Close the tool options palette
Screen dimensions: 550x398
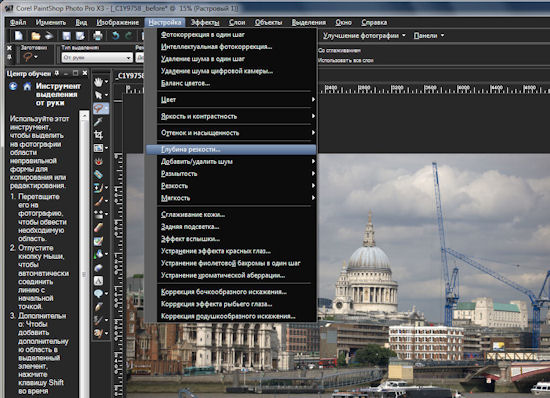[x=9, y=48]
